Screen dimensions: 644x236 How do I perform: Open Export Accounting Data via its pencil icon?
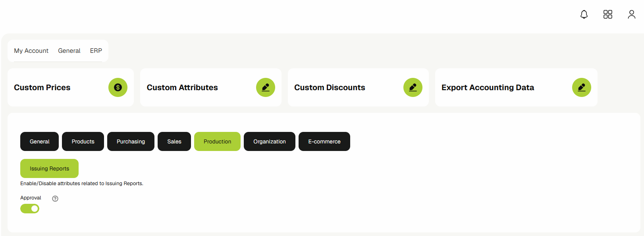click(581, 87)
